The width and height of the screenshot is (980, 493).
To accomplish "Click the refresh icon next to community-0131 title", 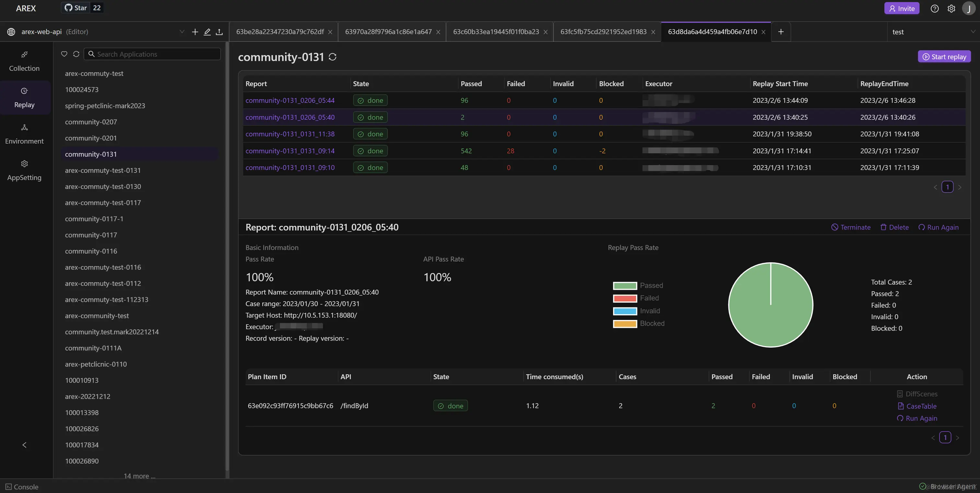I will pos(332,57).
